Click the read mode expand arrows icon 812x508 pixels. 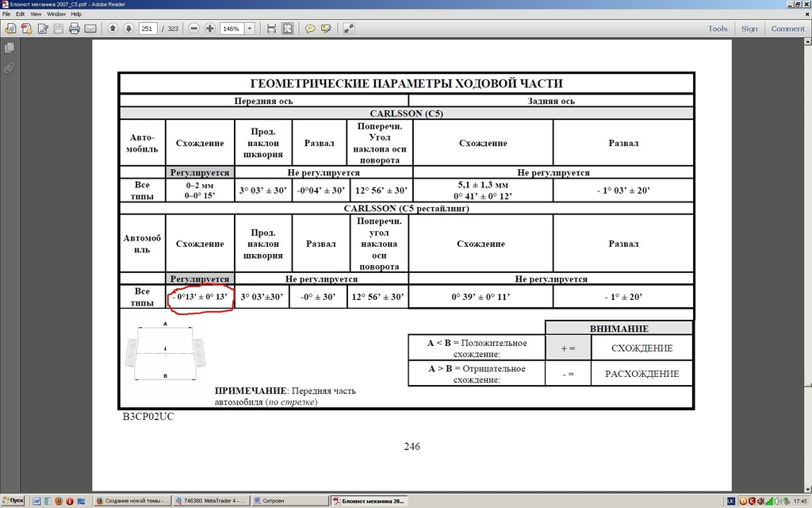tap(349, 29)
